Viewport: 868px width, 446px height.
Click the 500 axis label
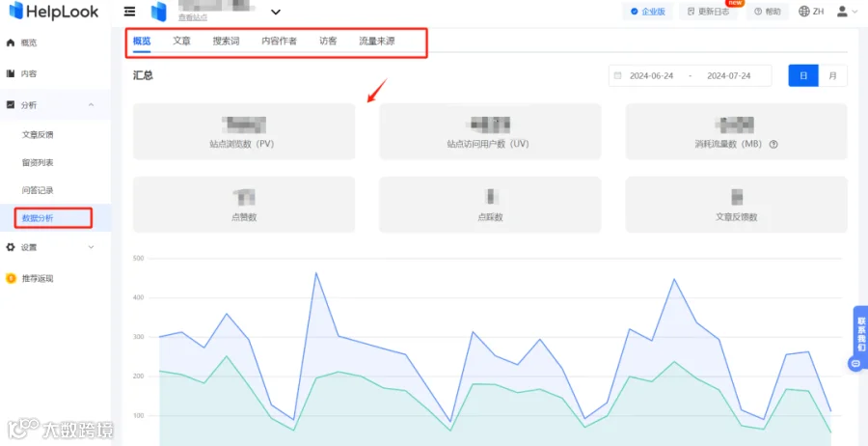tap(138, 258)
